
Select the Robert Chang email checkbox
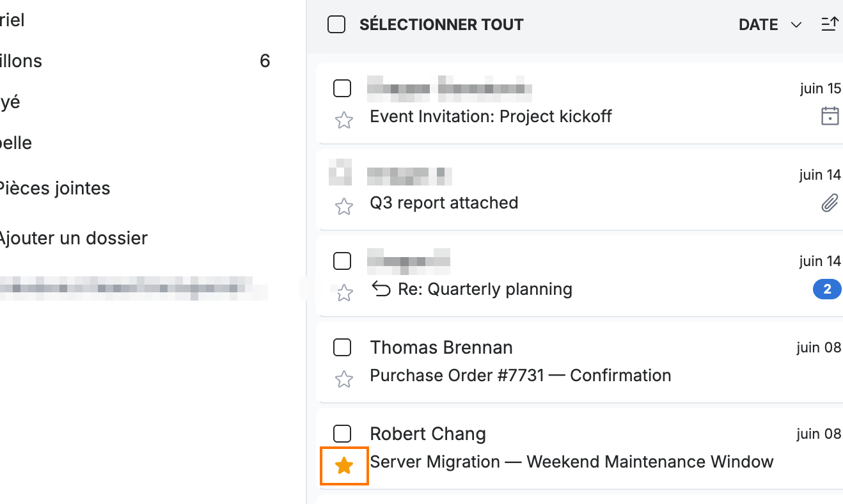click(x=342, y=434)
